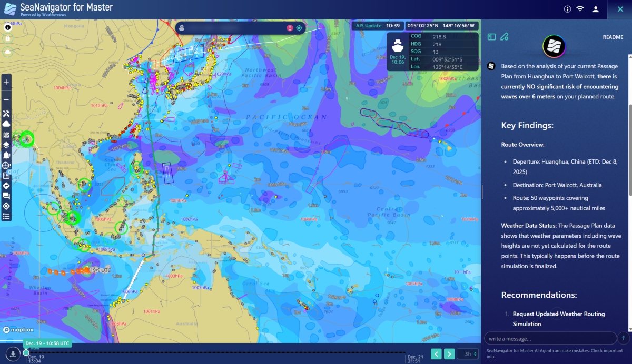This screenshot has height=364, width=632.
Task: Click the map zoom out minus button
Action: pyautogui.click(x=6, y=99)
